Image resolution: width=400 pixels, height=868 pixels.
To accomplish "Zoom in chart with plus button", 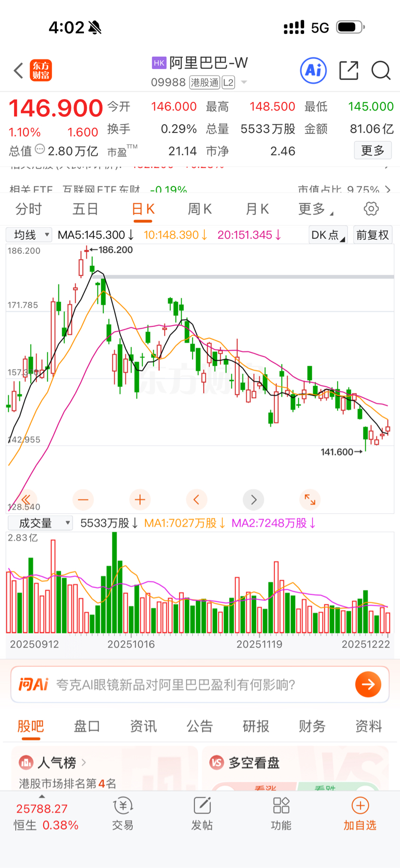I will pos(140,499).
